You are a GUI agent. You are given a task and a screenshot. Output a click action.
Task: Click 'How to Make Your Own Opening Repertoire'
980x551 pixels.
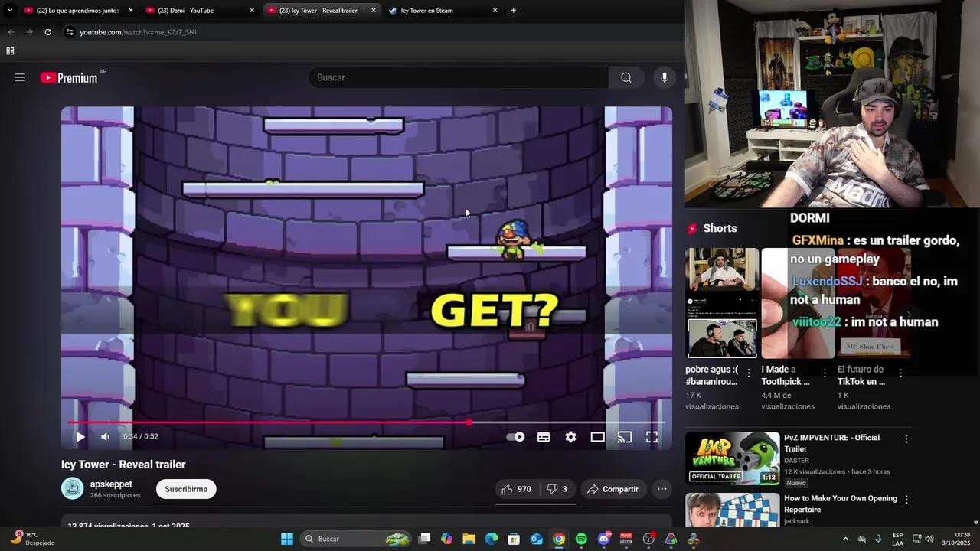click(841, 504)
